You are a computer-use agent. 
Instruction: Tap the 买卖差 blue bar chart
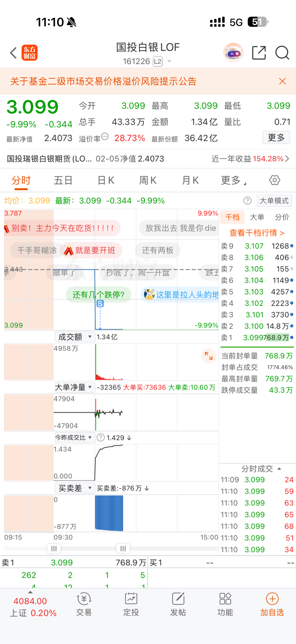coord(109,513)
